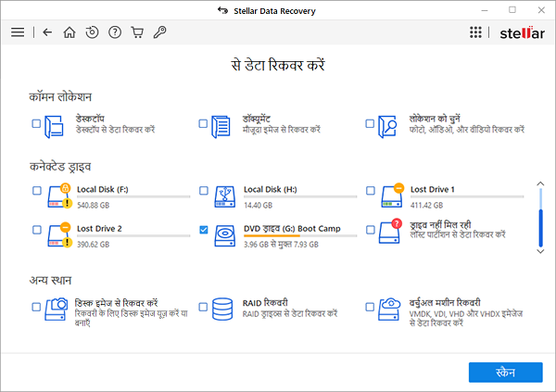556x392 pixels.
Task: Check the Desktop location checkbox
Action: click(x=36, y=123)
